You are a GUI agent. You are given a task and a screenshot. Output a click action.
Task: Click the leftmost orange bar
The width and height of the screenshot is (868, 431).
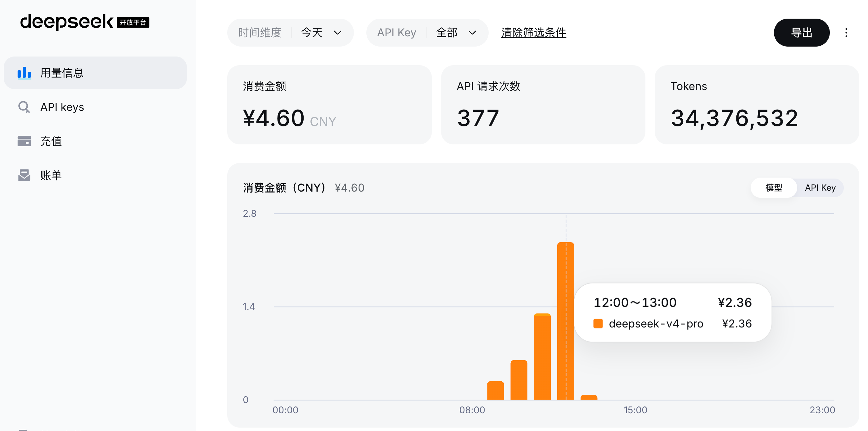[495, 390]
